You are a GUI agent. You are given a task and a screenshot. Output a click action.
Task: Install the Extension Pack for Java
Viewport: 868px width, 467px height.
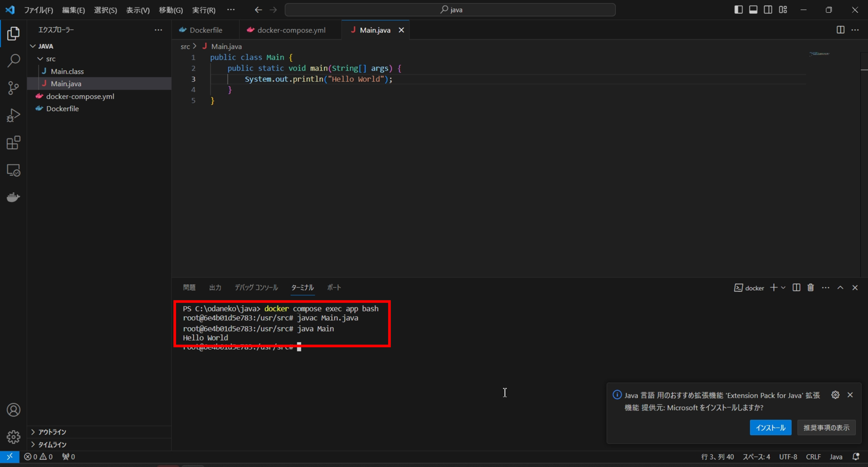770,428
